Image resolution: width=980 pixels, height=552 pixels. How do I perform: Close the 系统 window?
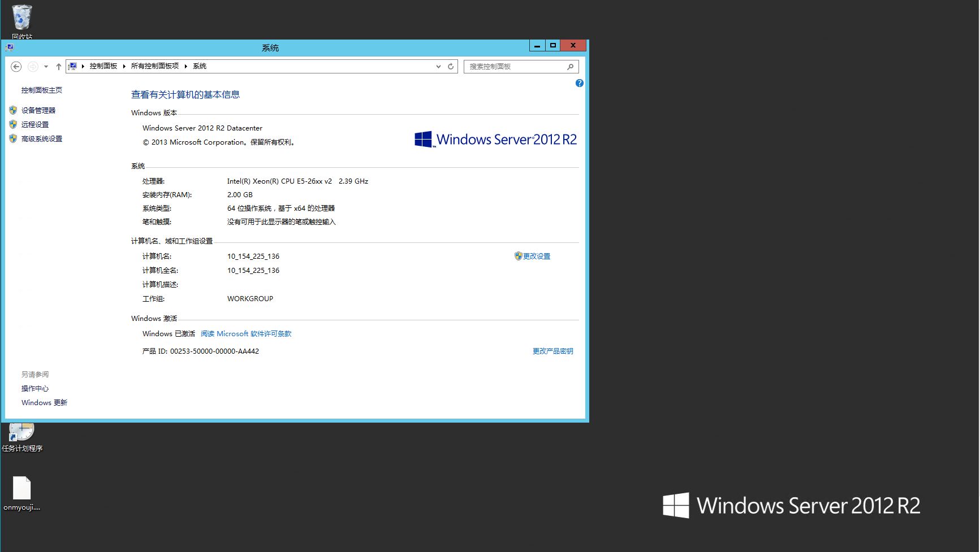click(573, 46)
